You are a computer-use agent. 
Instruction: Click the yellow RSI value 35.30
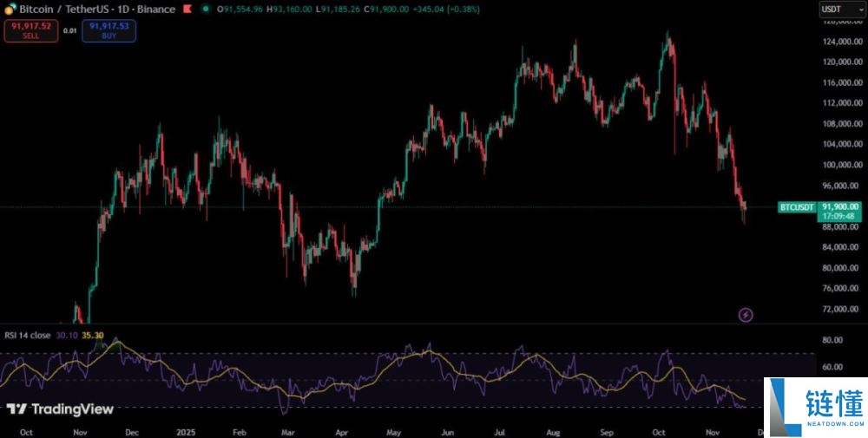pyautogui.click(x=94, y=336)
